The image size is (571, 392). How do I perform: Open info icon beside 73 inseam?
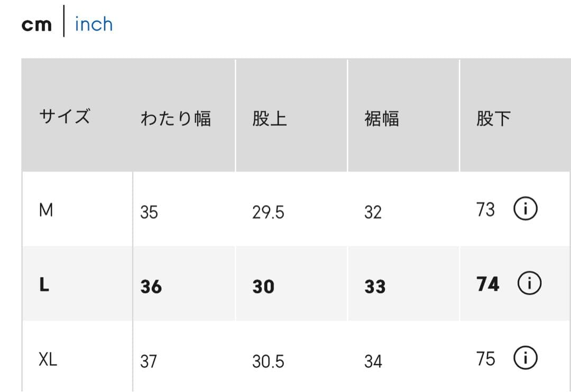(525, 210)
